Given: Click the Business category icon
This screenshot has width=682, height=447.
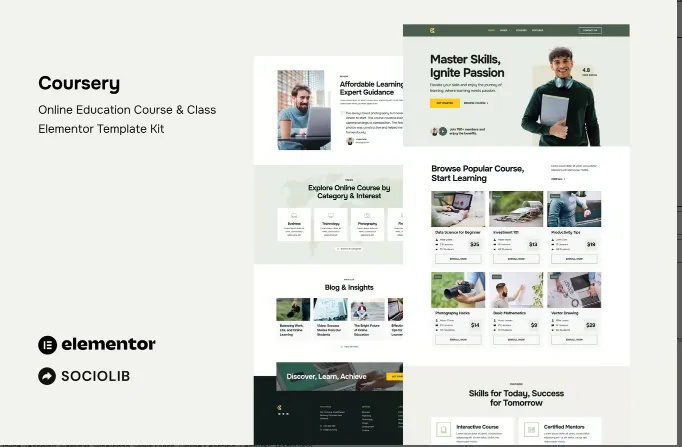Looking at the screenshot, I should click(294, 216).
